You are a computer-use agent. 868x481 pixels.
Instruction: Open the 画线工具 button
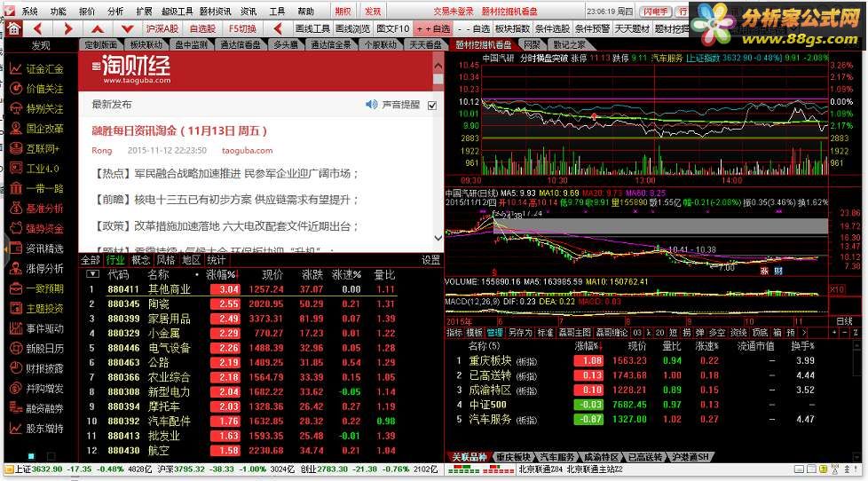312,28
